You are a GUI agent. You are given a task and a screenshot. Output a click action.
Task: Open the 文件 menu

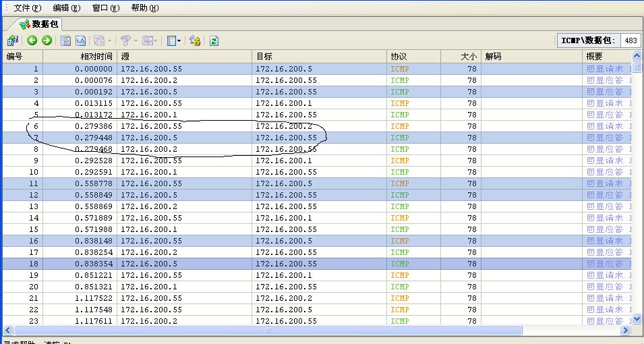[27, 8]
